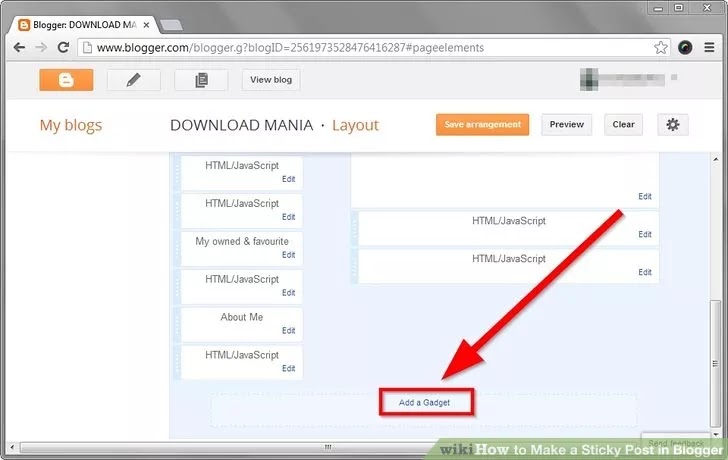Open the settings gear button
The image size is (728, 460).
[x=673, y=124]
